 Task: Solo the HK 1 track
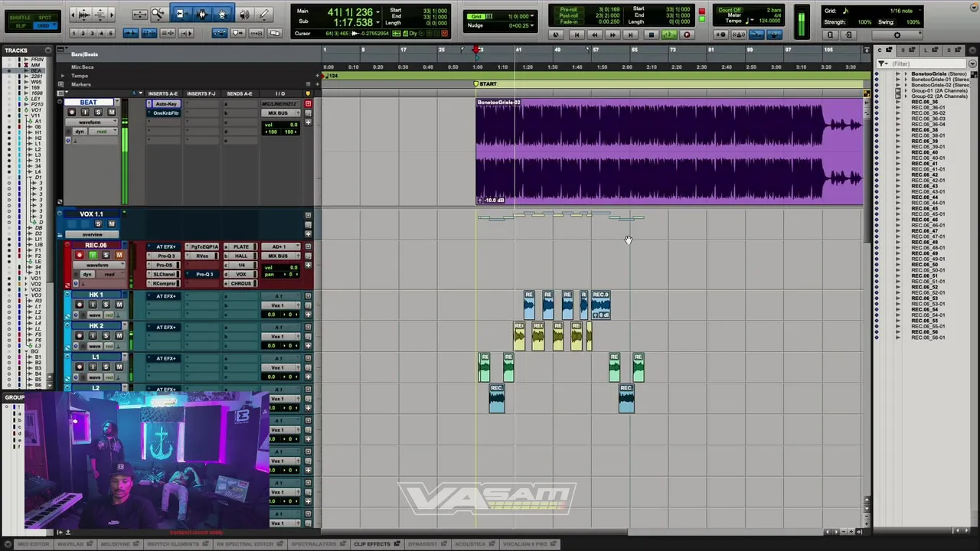click(x=106, y=305)
